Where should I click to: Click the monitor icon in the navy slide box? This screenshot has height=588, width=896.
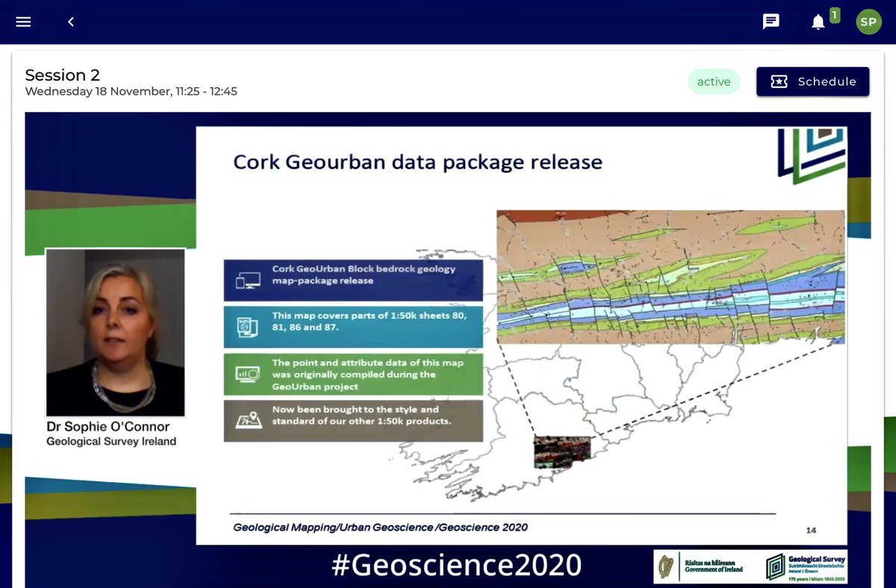coord(248,281)
